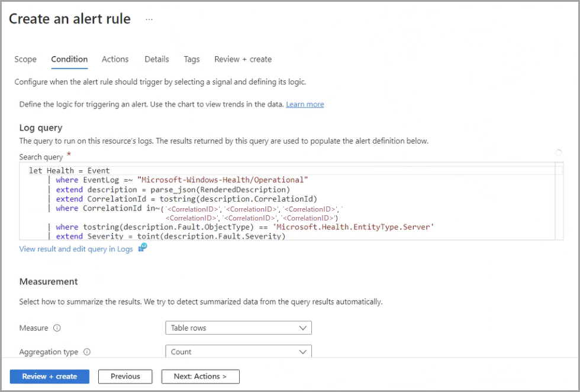This screenshot has height=392, width=580.
Task: Click the Logs icon beside query link
Action: point(143,248)
